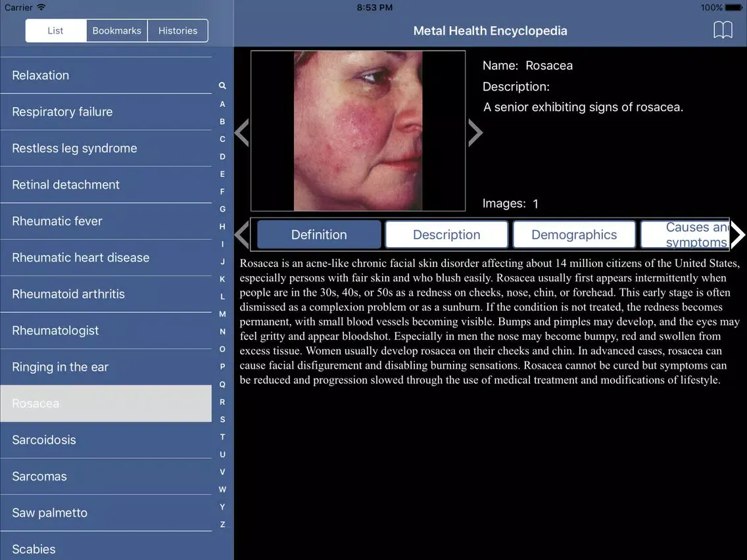747x560 pixels.
Task: Jump to index letter Y
Action: 222,507
